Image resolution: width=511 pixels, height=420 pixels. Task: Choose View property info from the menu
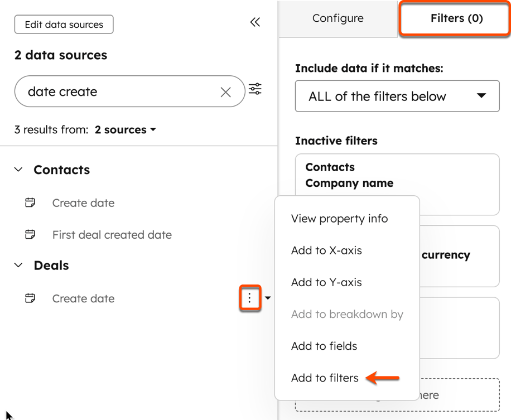click(x=339, y=219)
